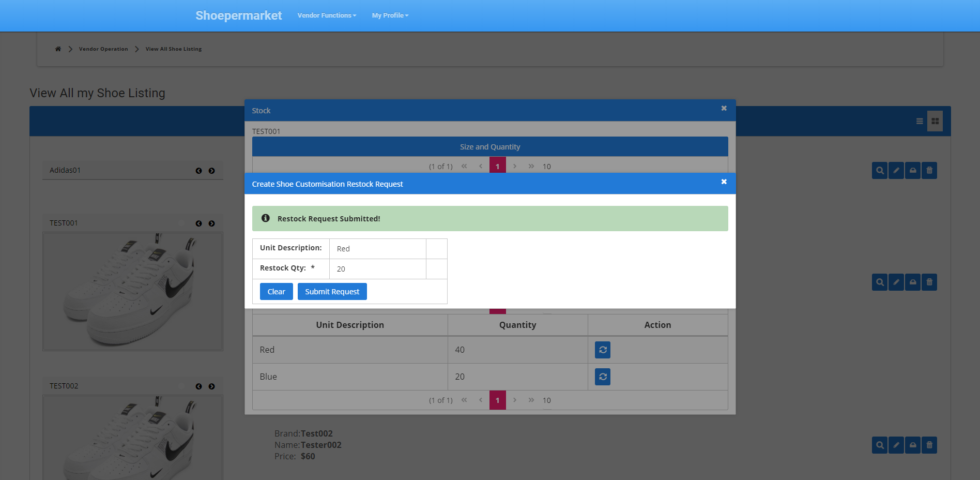Click the Clear button
This screenshot has height=480, width=980.
(277, 292)
